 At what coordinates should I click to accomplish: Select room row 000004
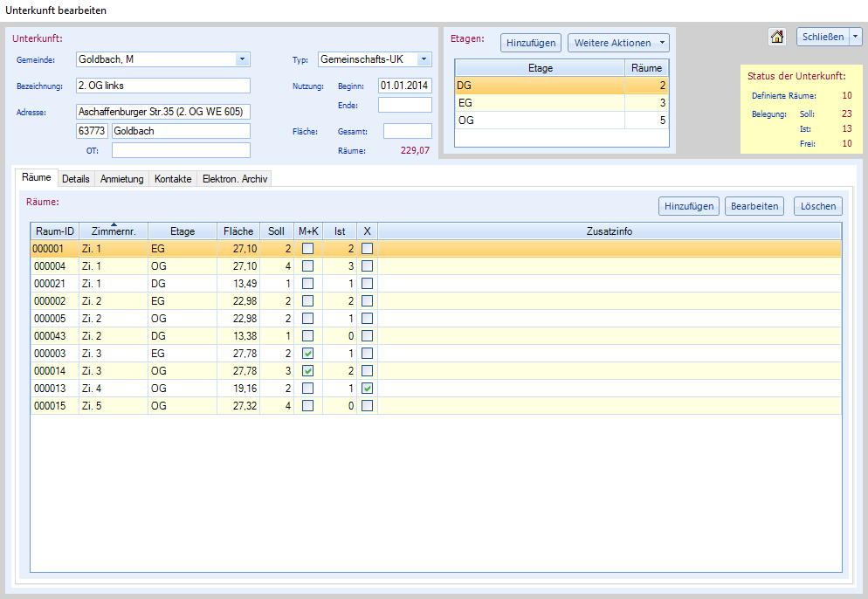pos(436,266)
